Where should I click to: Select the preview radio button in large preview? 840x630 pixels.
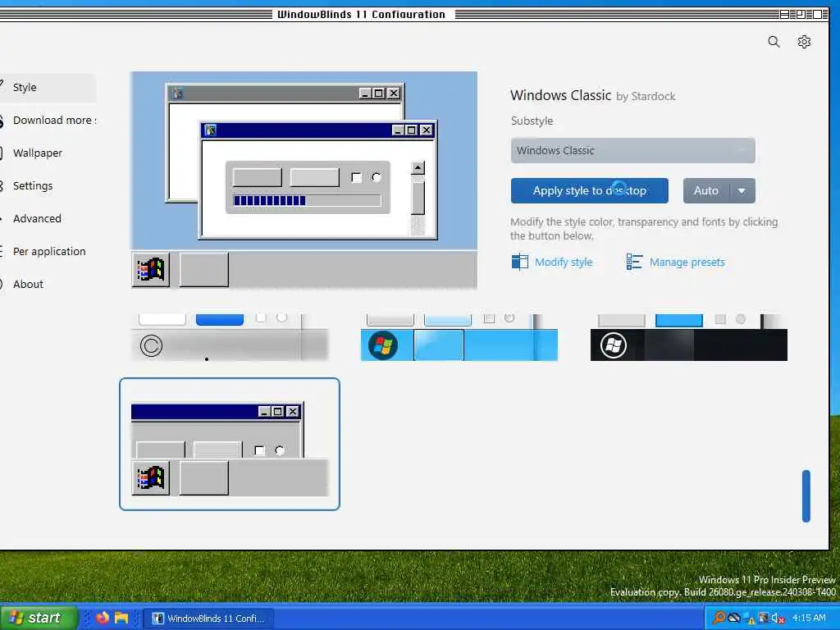pyautogui.click(x=377, y=177)
